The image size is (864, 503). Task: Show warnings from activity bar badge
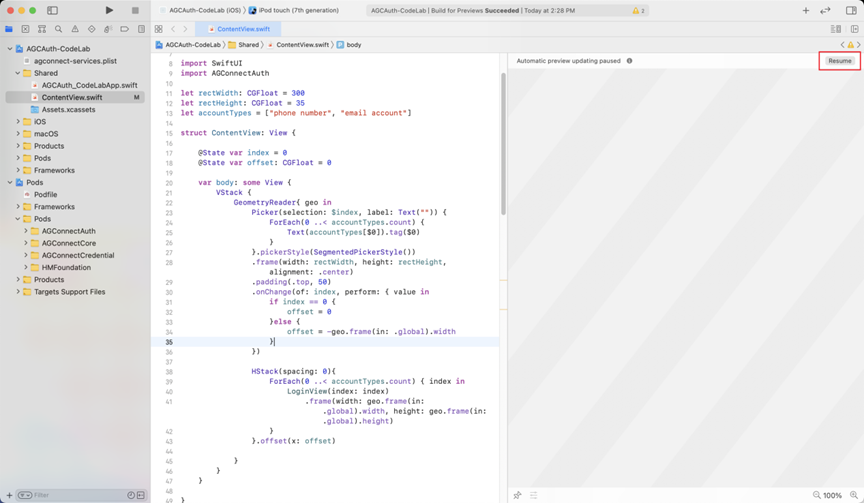(639, 10)
